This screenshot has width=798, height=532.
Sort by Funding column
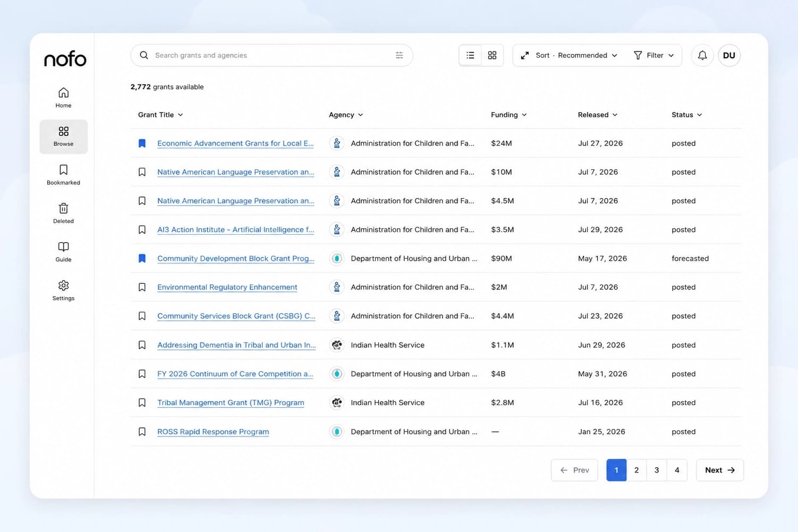point(508,115)
